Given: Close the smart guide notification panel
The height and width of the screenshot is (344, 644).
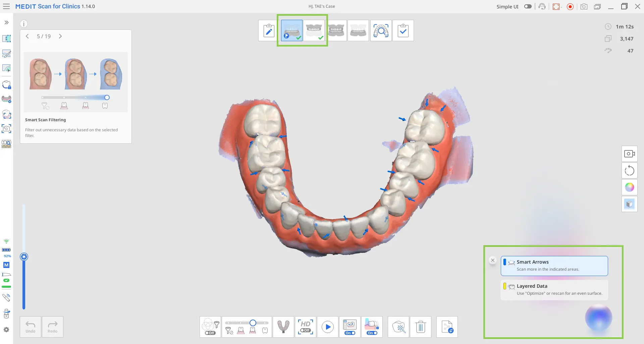Looking at the screenshot, I should tap(493, 260).
